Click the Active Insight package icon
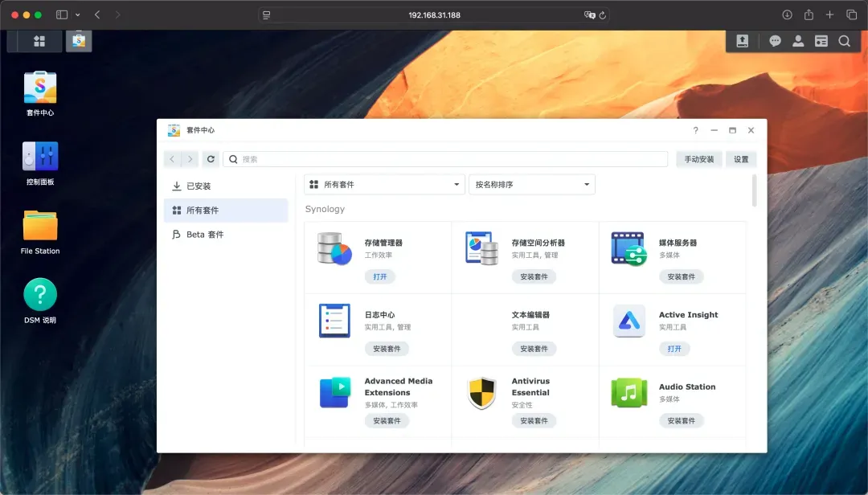Viewport: 868px width, 495px height. [628, 321]
